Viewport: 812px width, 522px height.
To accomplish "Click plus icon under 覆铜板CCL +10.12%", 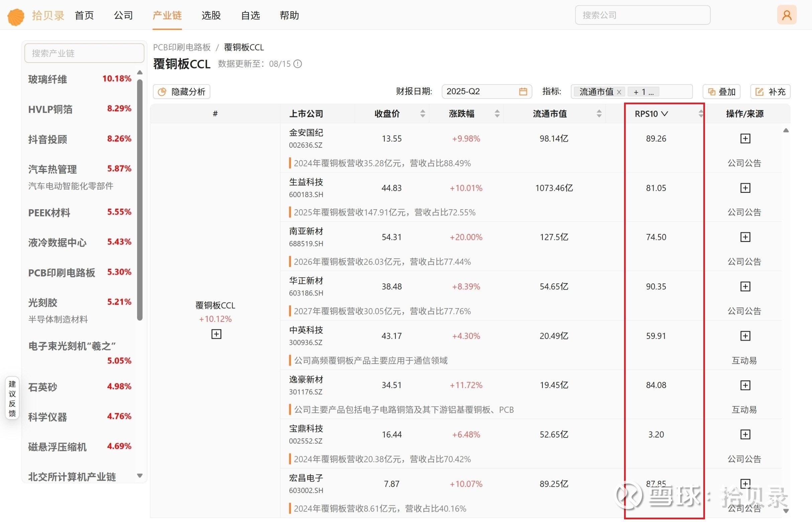I will point(216,334).
